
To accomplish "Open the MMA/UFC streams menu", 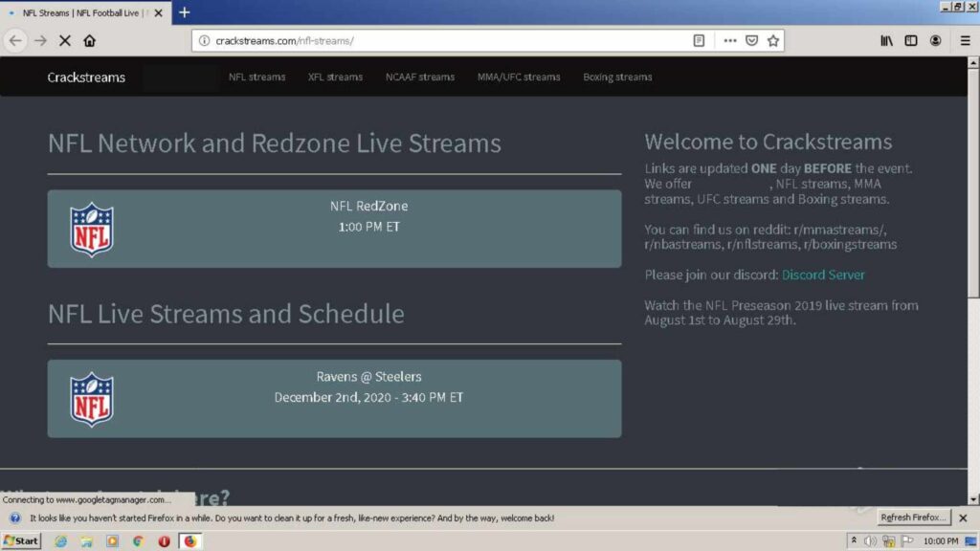I will click(519, 77).
